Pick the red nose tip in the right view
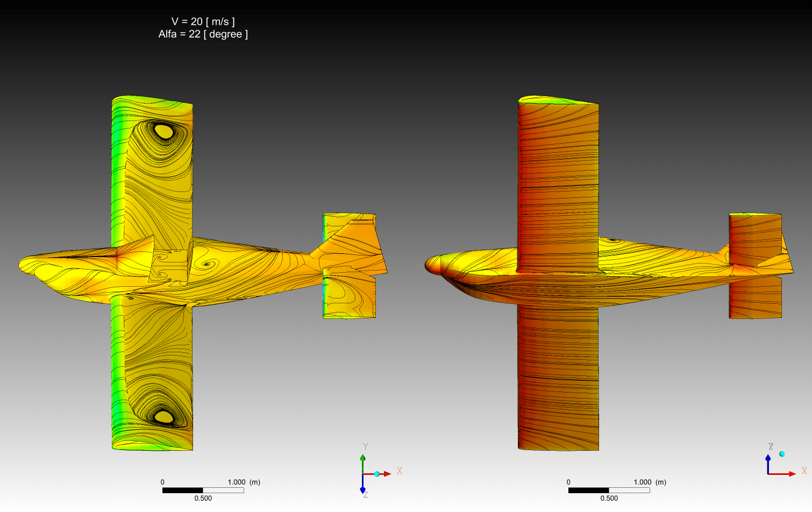Viewport: 812px width, 512px height. (429, 265)
